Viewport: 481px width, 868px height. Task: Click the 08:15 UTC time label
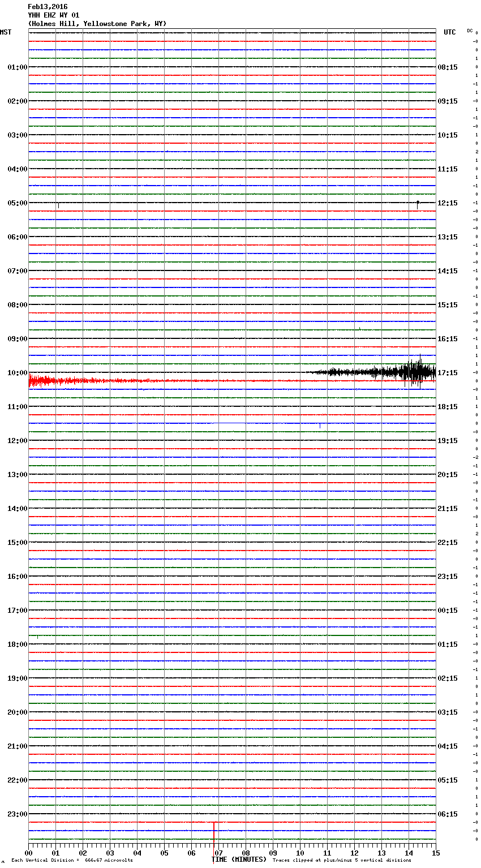coord(448,67)
